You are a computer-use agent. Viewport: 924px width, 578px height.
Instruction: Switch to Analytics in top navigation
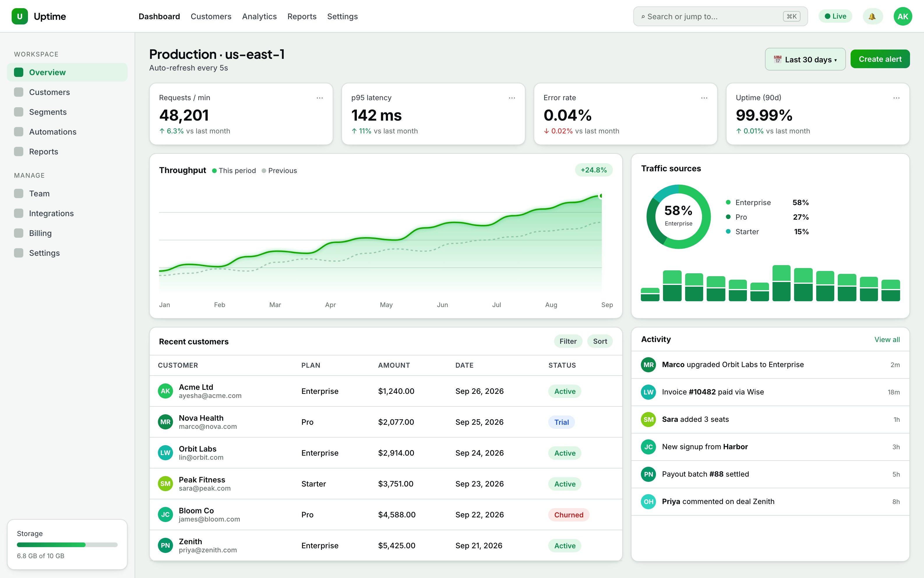(259, 16)
